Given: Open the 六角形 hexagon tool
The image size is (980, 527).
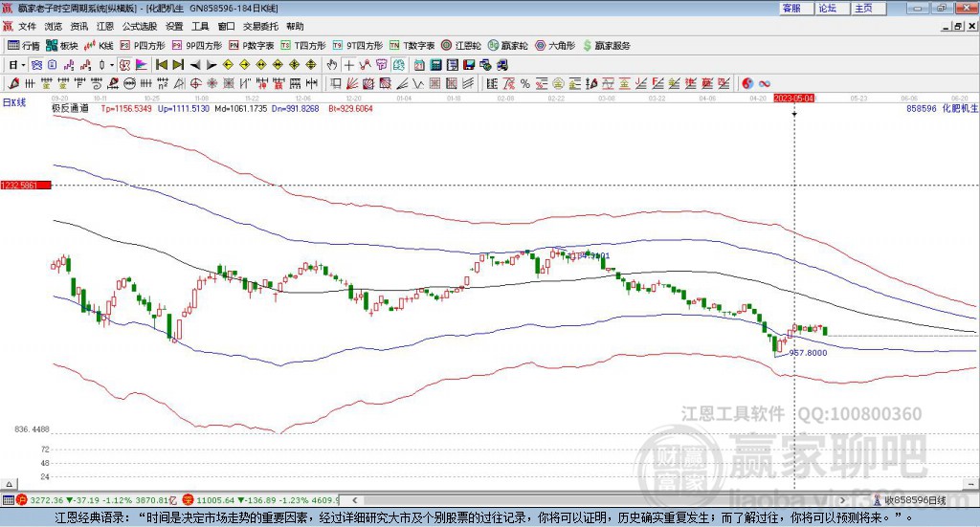Looking at the screenshot, I should tap(555, 46).
